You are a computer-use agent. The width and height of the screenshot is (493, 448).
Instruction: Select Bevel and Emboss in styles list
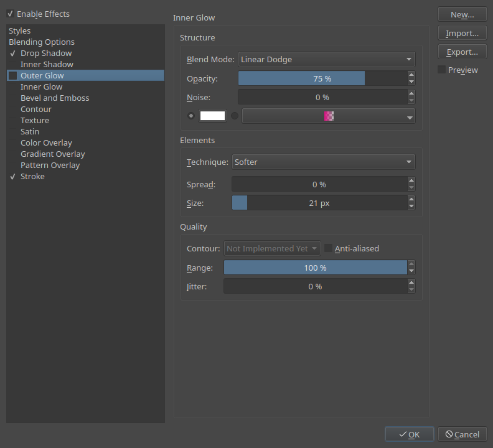pos(55,98)
